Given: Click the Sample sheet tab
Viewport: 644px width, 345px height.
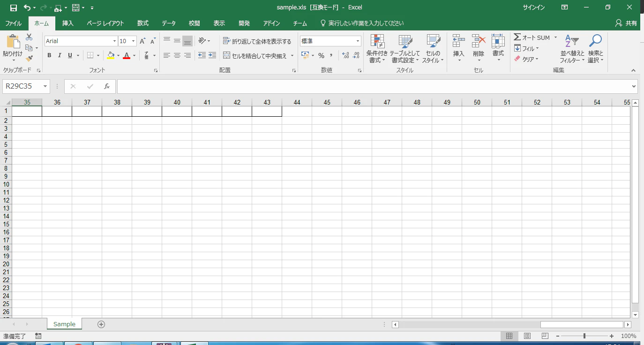Looking at the screenshot, I should click(x=64, y=324).
